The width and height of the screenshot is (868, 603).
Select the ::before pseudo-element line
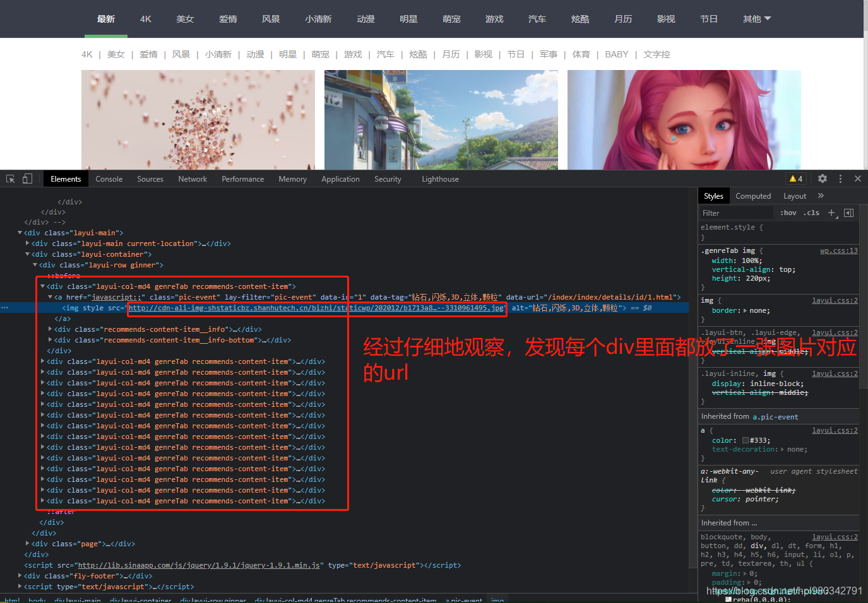point(64,276)
